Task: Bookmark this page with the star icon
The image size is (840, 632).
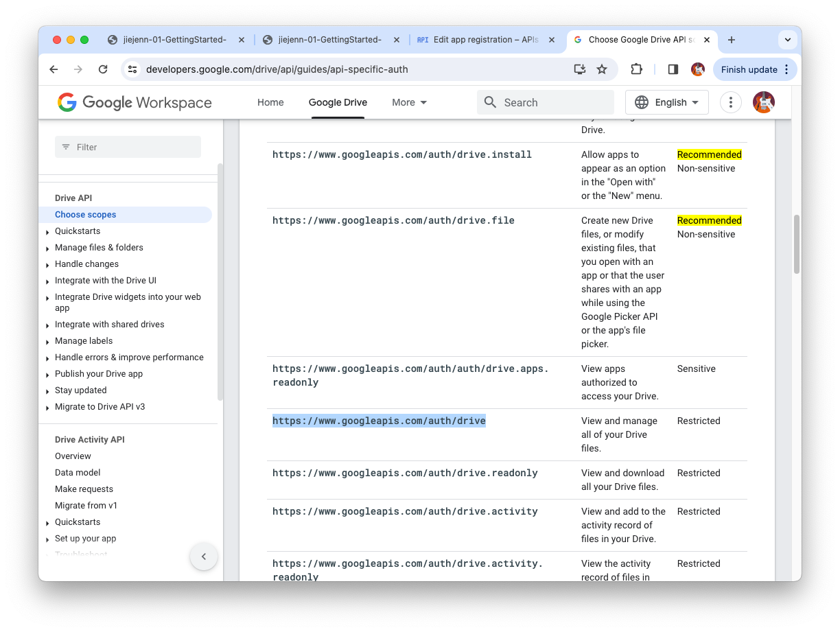Action: (602, 69)
